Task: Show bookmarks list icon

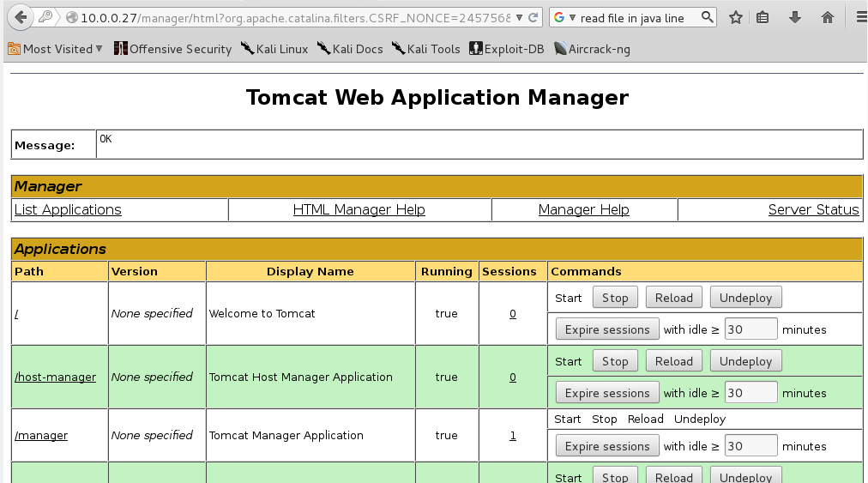Action: 763,18
